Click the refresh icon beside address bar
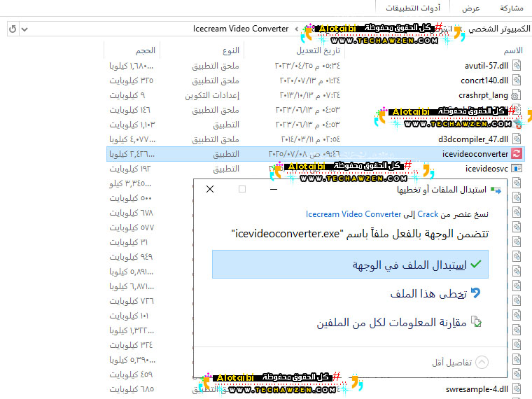 pyautogui.click(x=13, y=29)
